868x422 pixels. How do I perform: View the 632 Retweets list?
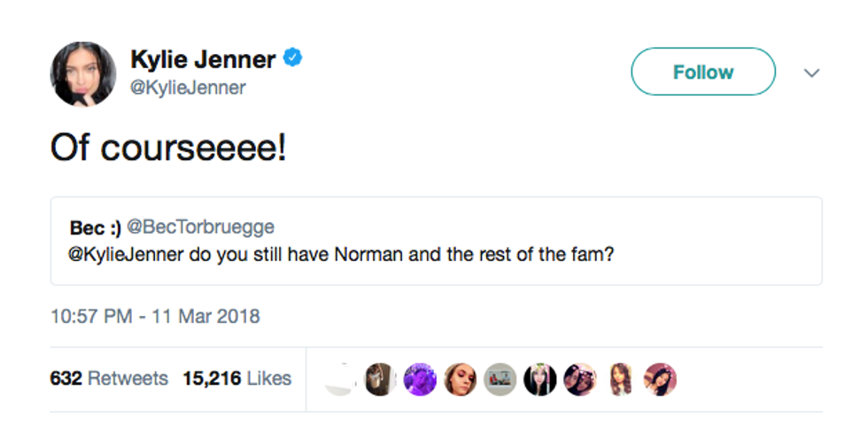[109, 378]
